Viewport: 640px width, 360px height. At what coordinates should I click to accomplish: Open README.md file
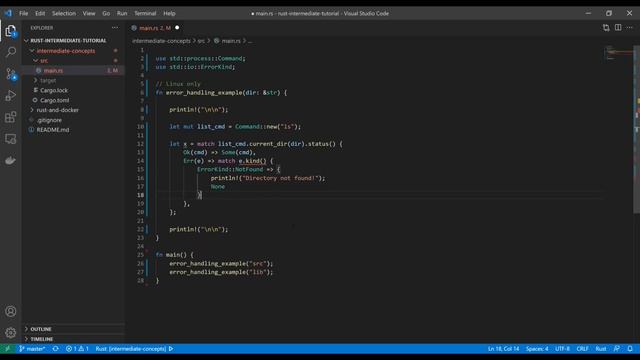pos(53,130)
